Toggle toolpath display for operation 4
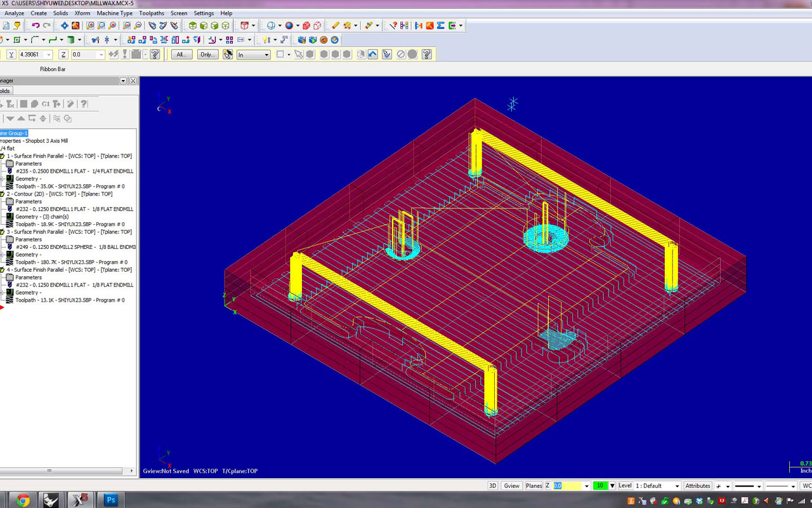The image size is (812, 508). coord(10,300)
